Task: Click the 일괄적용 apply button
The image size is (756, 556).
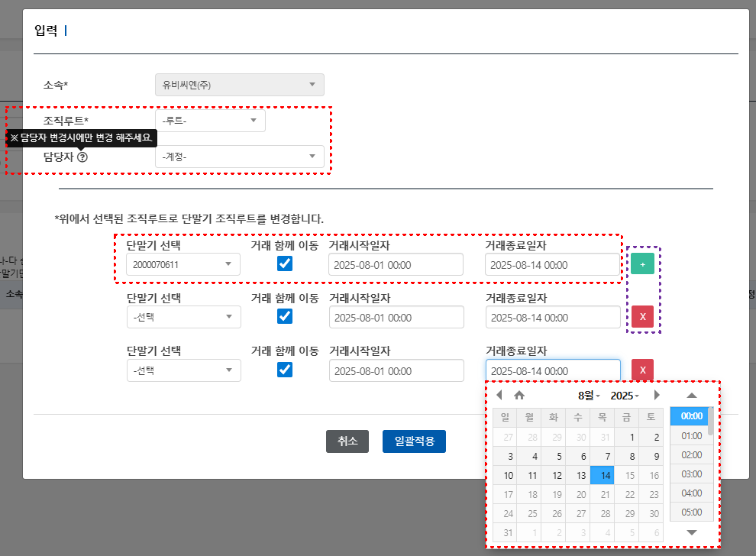Action: click(414, 441)
